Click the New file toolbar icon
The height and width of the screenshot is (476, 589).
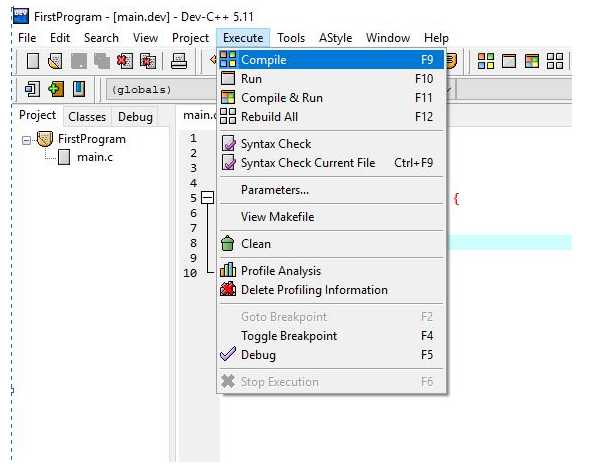33,61
